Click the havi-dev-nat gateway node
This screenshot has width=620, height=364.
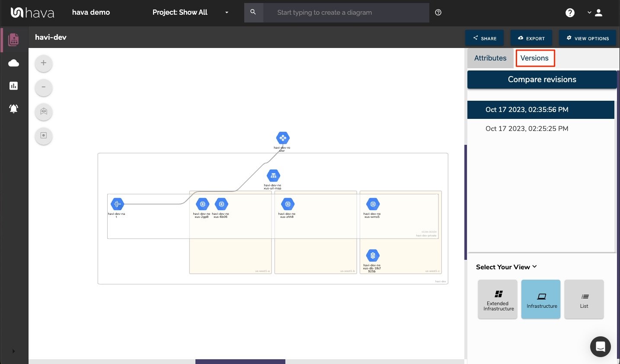pos(117,204)
